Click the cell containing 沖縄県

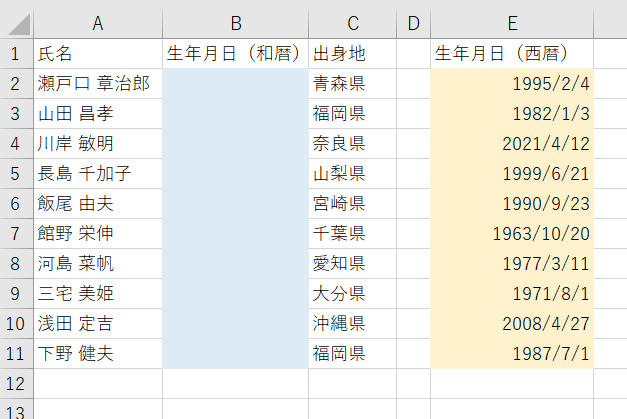tap(353, 324)
